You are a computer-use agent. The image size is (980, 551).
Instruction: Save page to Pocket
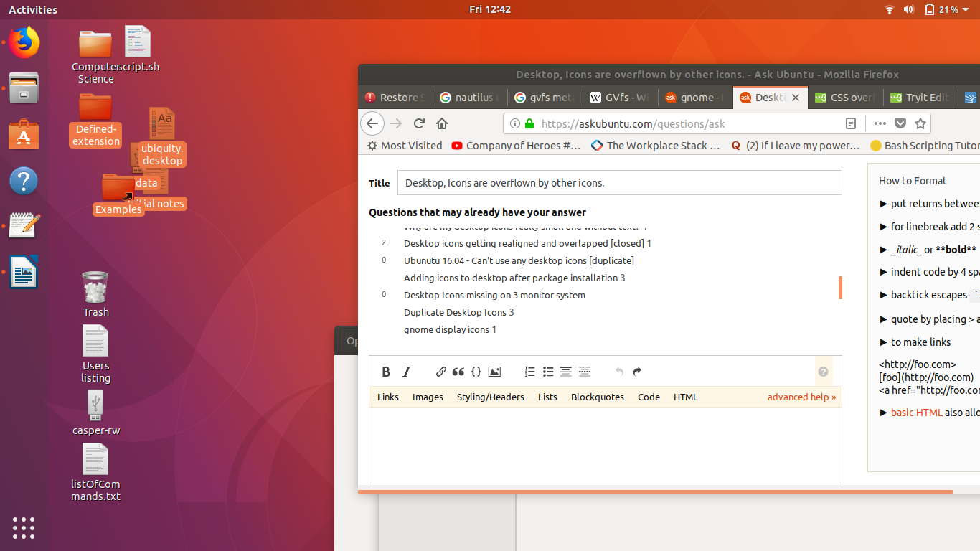(900, 123)
